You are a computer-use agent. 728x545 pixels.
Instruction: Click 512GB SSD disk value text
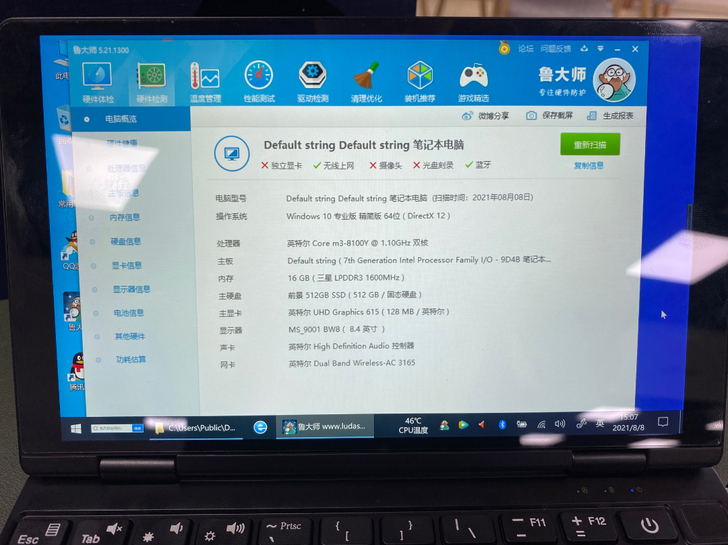point(355,295)
